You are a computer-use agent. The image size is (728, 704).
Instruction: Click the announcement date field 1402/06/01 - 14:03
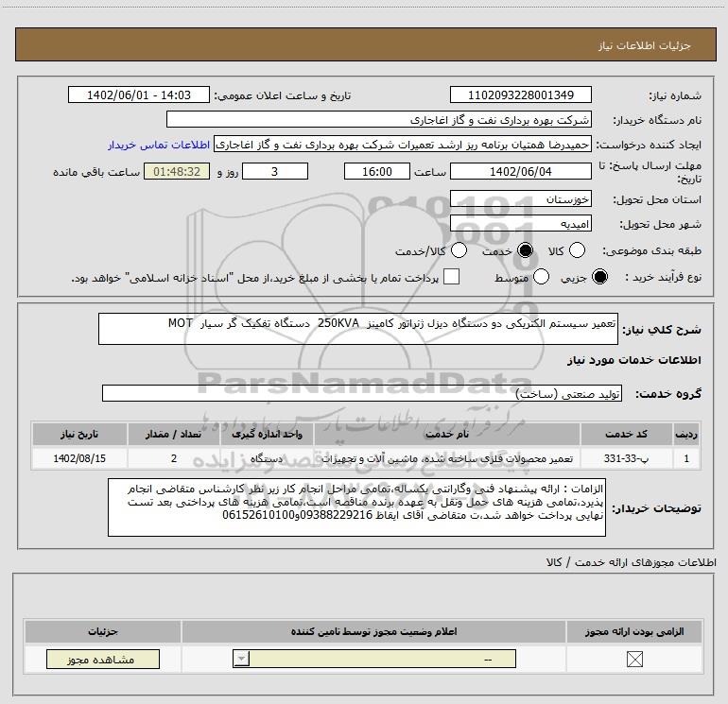pos(139,94)
